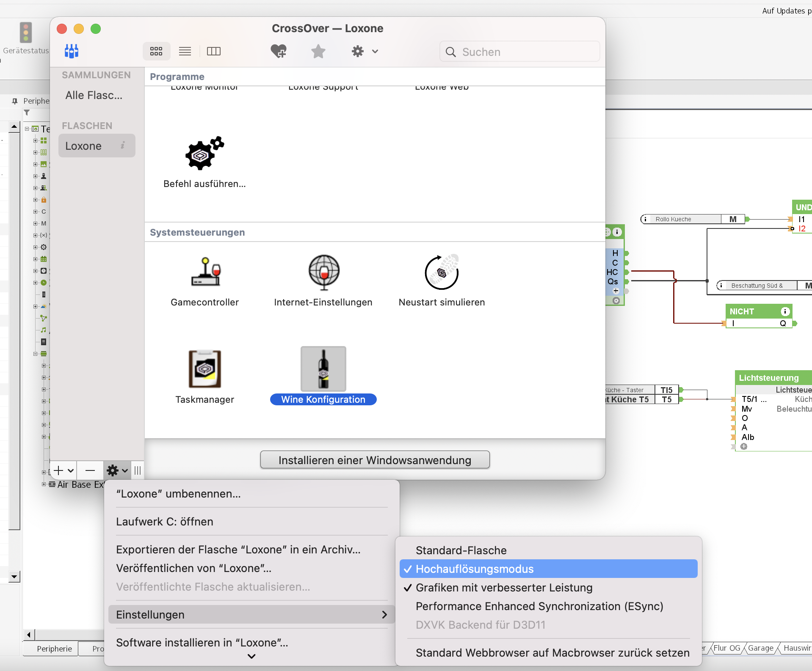812x671 pixels.
Task: Click the Neustart simulieren icon
Action: (442, 272)
